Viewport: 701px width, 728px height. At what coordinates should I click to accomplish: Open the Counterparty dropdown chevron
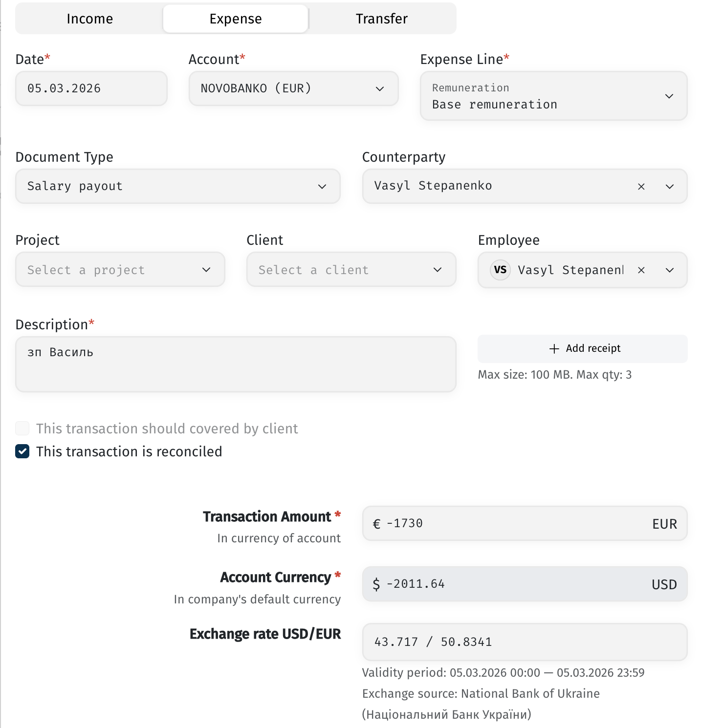(x=670, y=187)
